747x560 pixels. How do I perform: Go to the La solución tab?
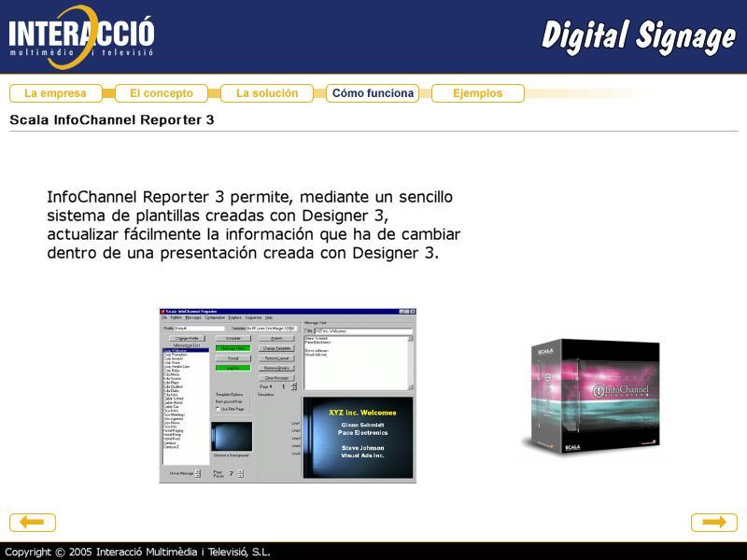tap(267, 93)
